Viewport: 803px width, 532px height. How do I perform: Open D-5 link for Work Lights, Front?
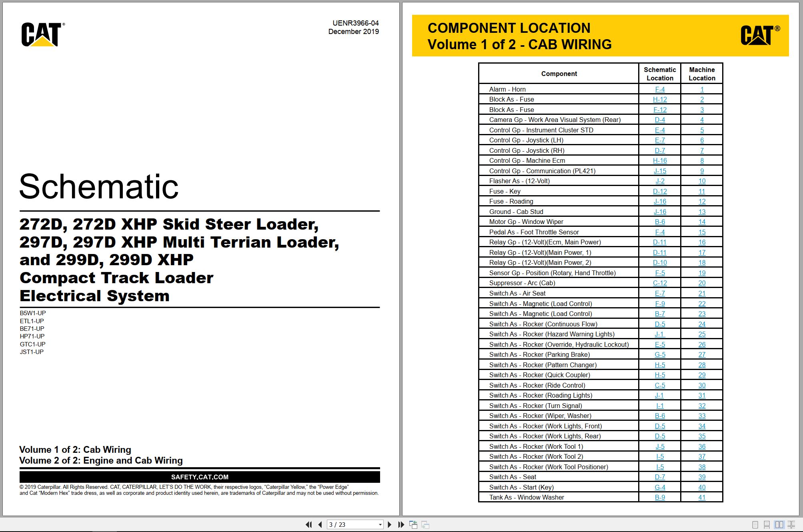pyautogui.click(x=660, y=426)
